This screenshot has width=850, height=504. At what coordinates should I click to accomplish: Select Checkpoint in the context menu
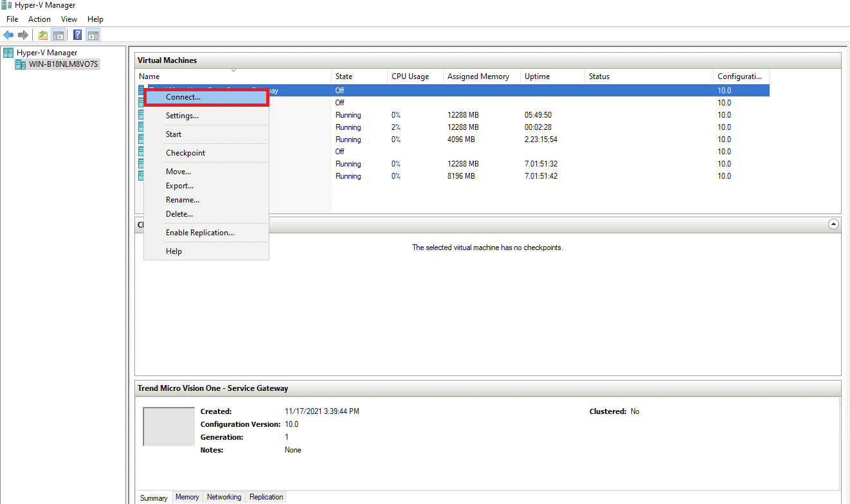pyautogui.click(x=185, y=153)
